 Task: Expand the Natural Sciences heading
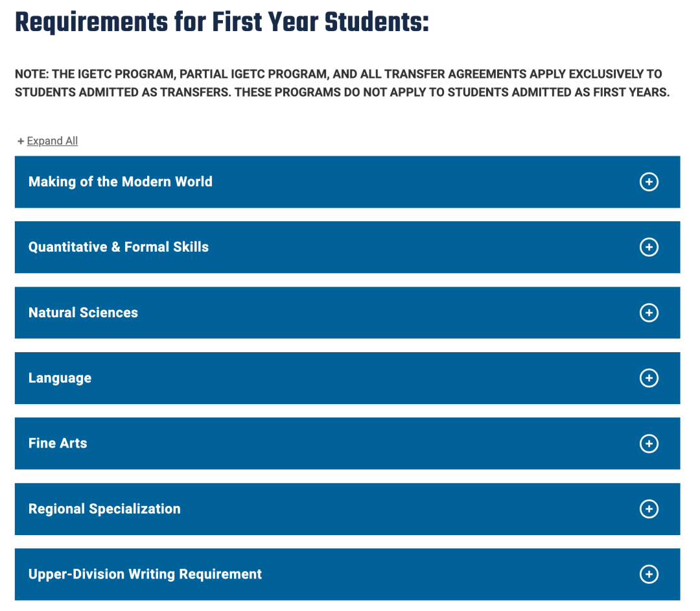[x=83, y=313]
